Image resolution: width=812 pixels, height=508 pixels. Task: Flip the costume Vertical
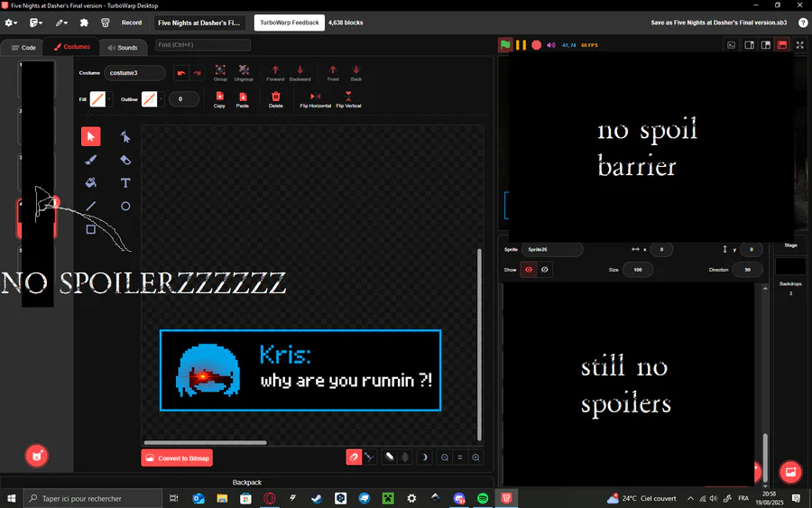(348, 99)
